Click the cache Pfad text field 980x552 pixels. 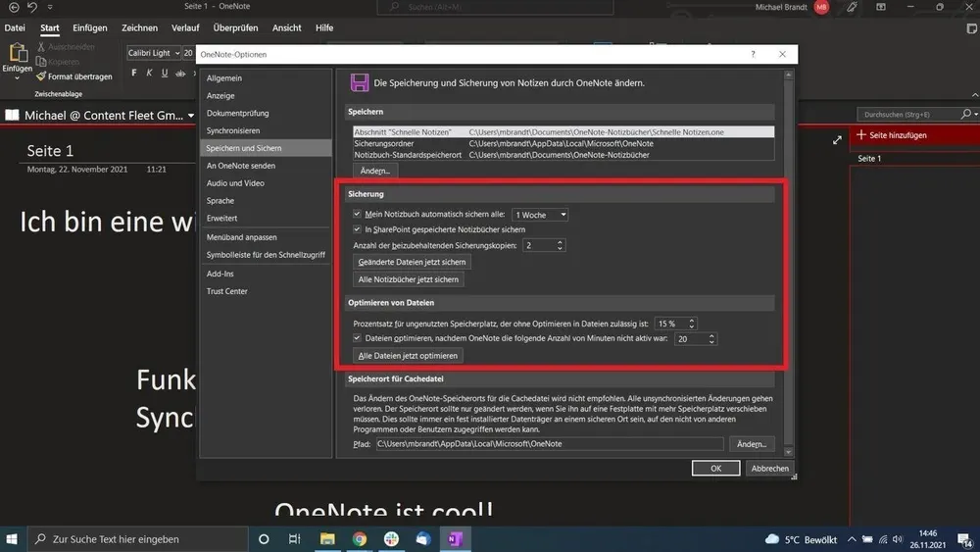click(550, 444)
